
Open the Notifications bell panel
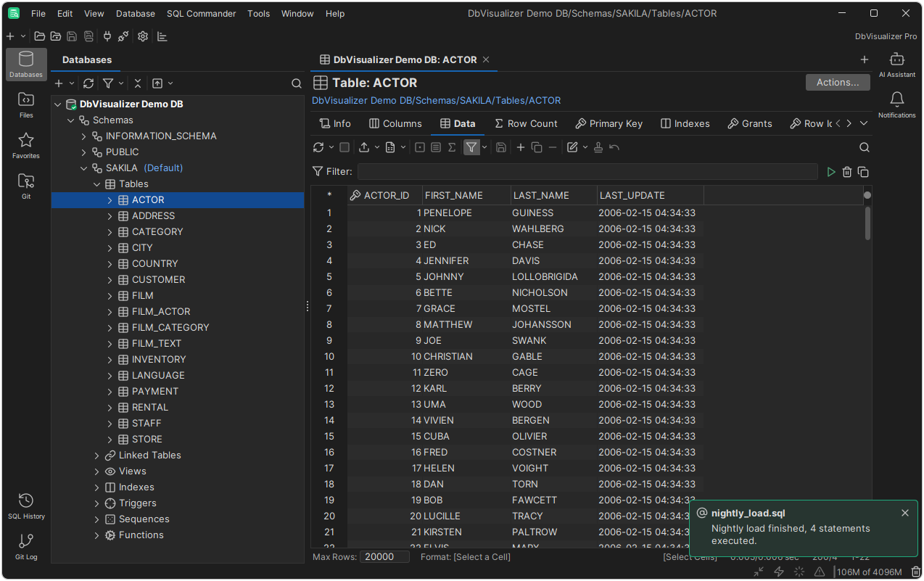point(897,105)
